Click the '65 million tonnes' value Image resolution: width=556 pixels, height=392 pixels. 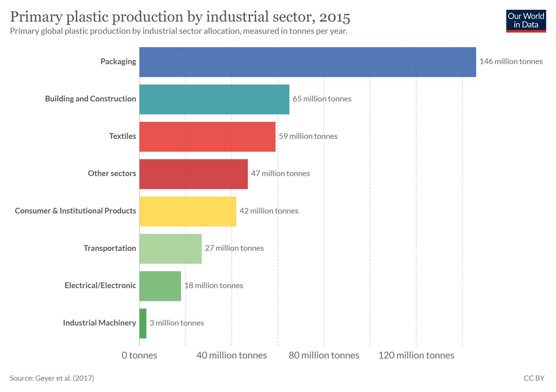(x=322, y=99)
